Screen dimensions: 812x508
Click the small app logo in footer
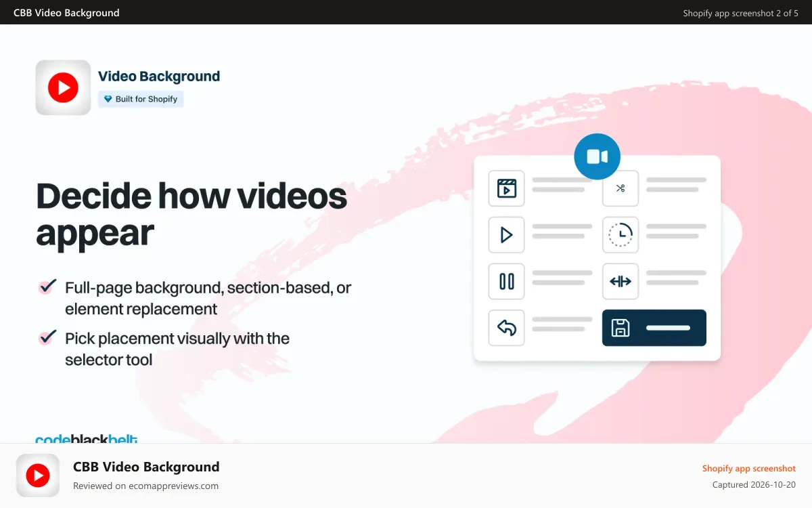coord(38,475)
